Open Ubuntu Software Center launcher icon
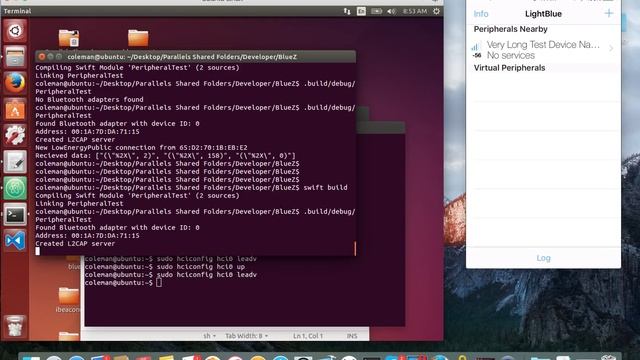The width and height of the screenshot is (640, 360). tap(15, 109)
